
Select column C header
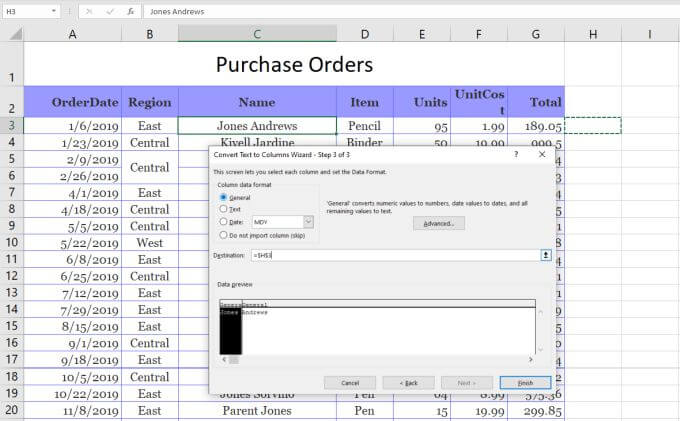tap(257, 34)
